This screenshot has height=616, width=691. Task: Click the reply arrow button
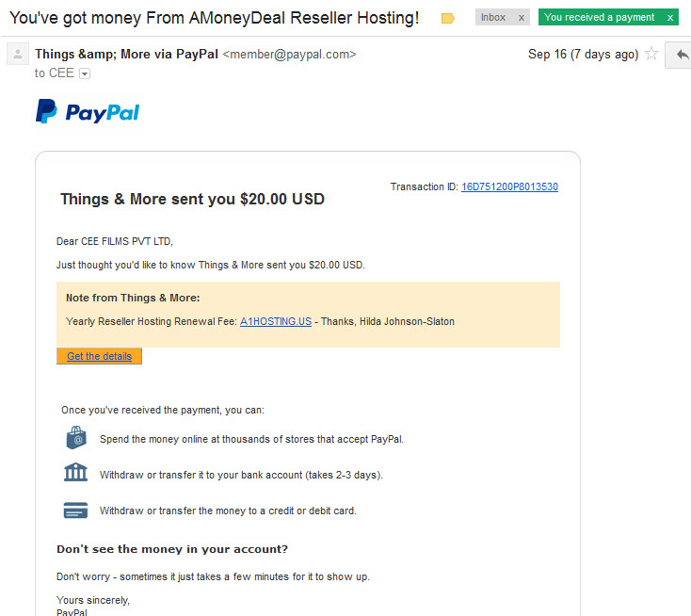click(682, 55)
